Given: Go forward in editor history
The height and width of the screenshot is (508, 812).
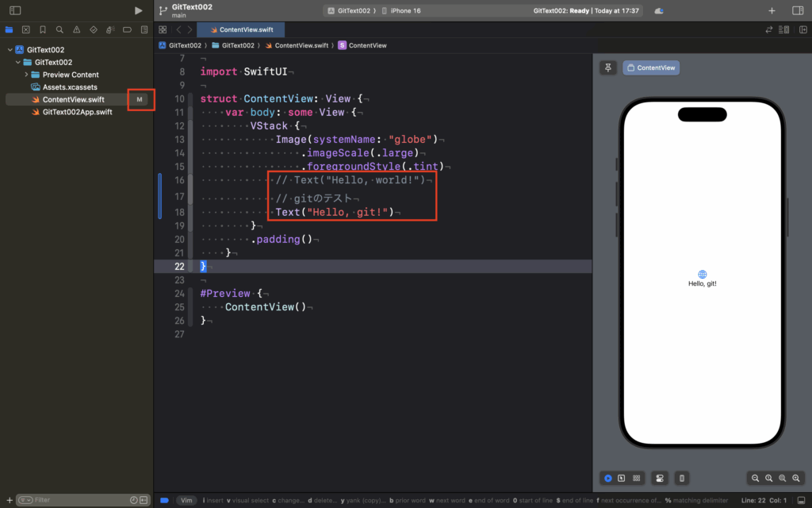Looking at the screenshot, I should click(190, 29).
